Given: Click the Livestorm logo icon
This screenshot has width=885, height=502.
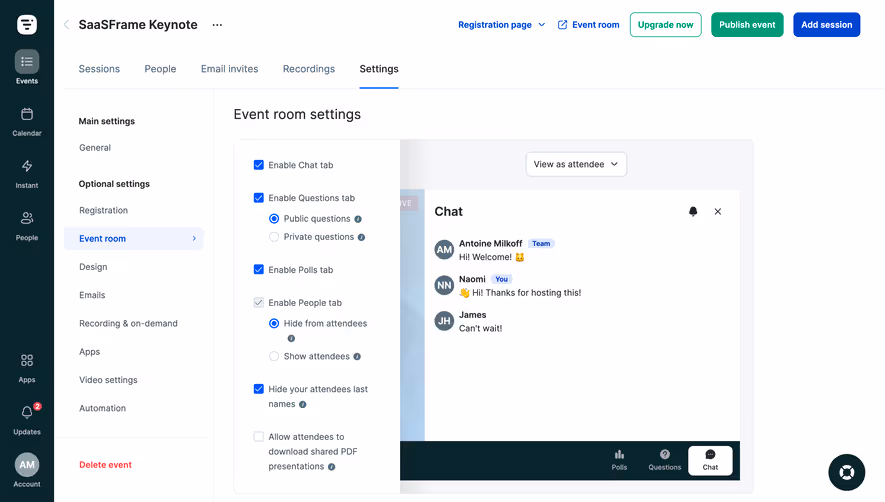Looking at the screenshot, I should pos(27,24).
